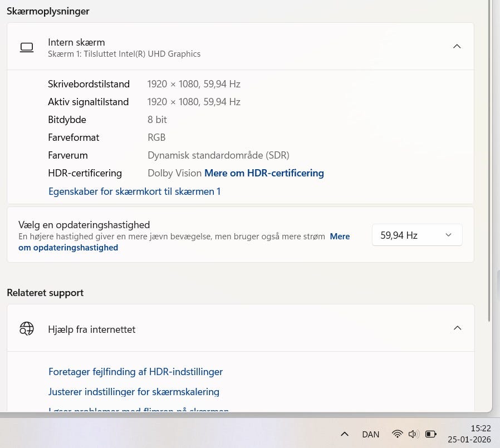
Task: Click the vertical scrollbar of the settings window
Action: coord(489,161)
